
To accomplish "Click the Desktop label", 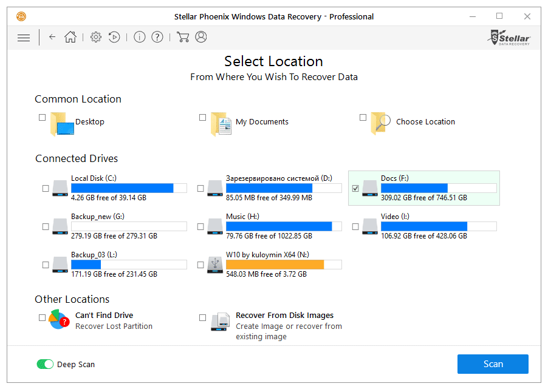I will tap(90, 122).
